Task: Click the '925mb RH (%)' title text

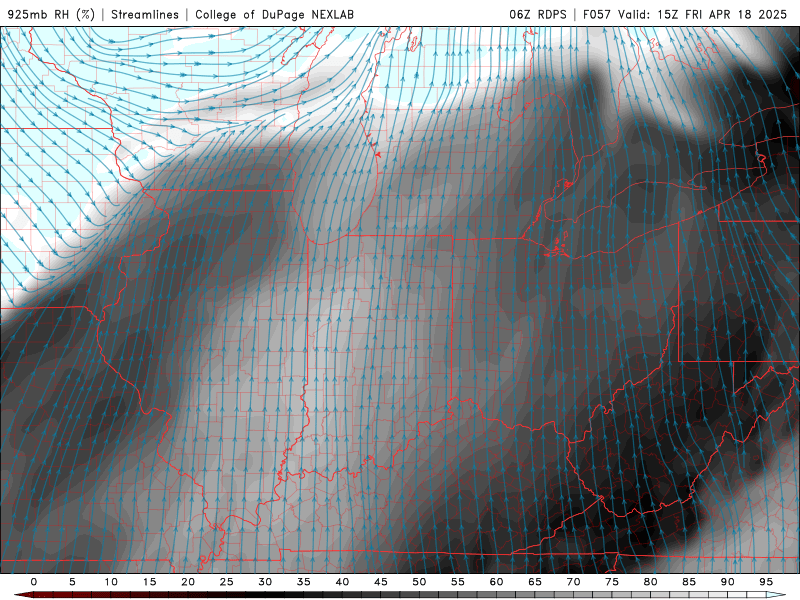Action: tap(51, 15)
